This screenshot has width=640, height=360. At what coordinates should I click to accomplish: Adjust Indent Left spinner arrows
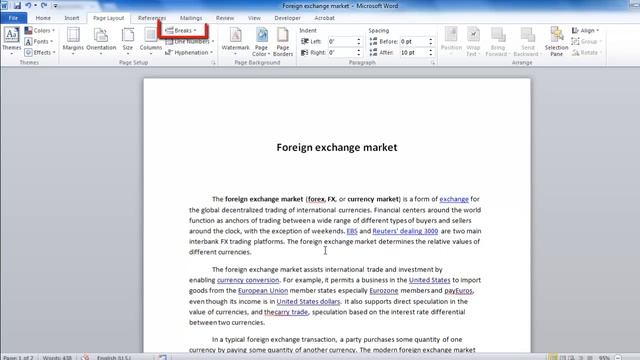[x=359, y=42]
